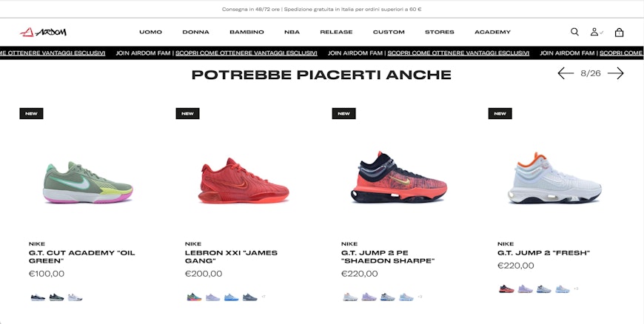Open LeBron XXI "James Gang" product title
Image resolution: width=644 pixels, height=324 pixels.
coord(231,257)
